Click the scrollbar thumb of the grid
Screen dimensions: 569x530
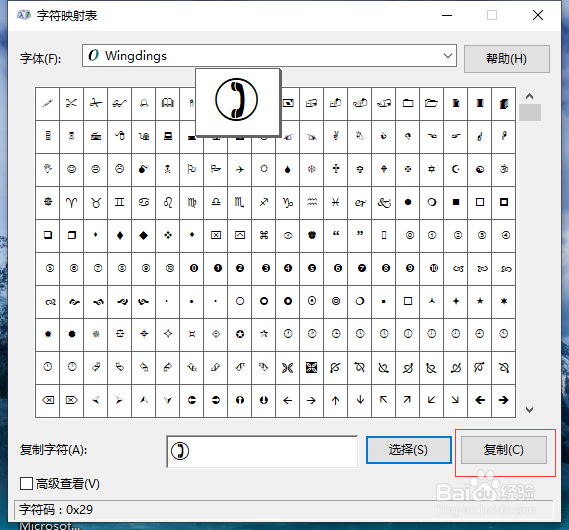point(530,112)
